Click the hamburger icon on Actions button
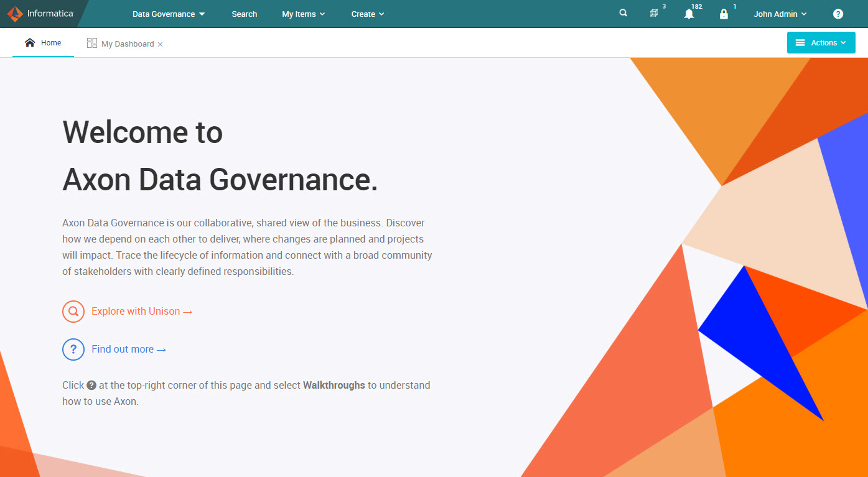The width and height of the screenshot is (868, 477). coord(801,43)
